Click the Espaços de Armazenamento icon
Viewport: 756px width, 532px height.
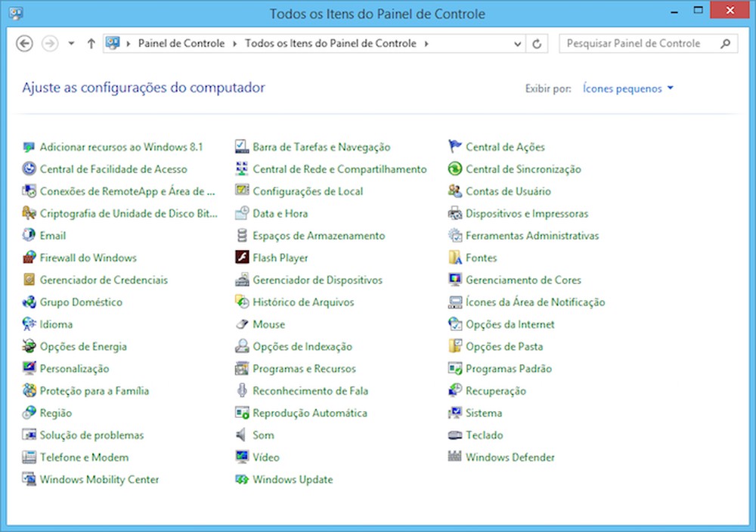[x=242, y=235]
